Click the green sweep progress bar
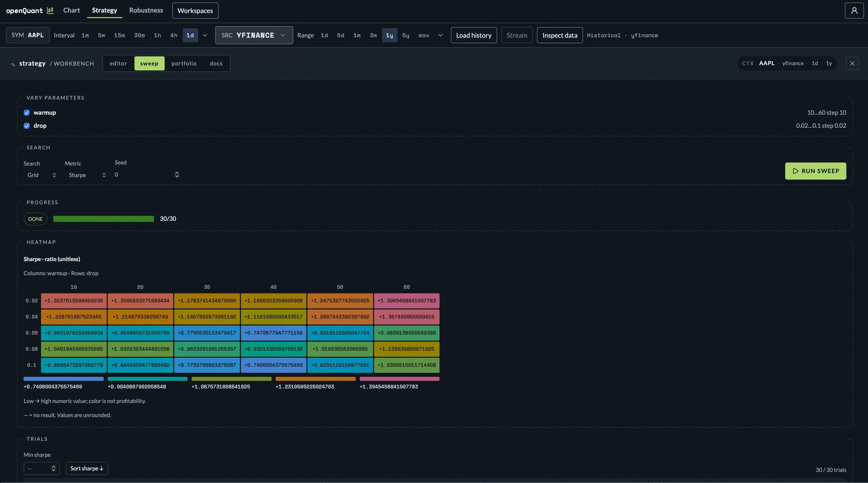Screen dimensions: 868x483 point(104,219)
